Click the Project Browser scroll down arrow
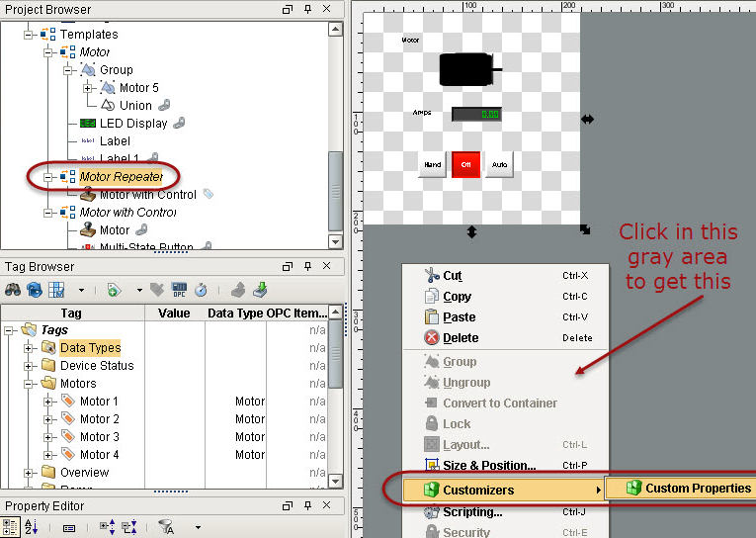Screen dimensions: 756x538 335,241
